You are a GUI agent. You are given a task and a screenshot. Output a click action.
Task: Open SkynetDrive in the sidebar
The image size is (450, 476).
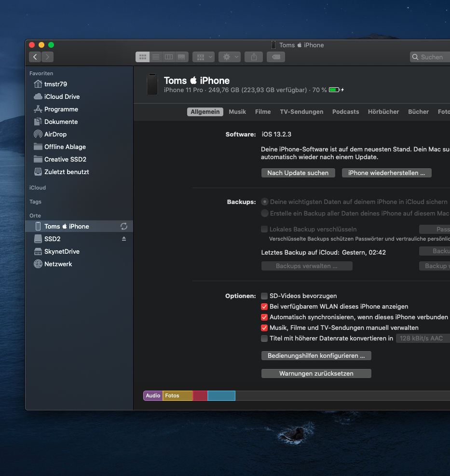tap(79, 251)
